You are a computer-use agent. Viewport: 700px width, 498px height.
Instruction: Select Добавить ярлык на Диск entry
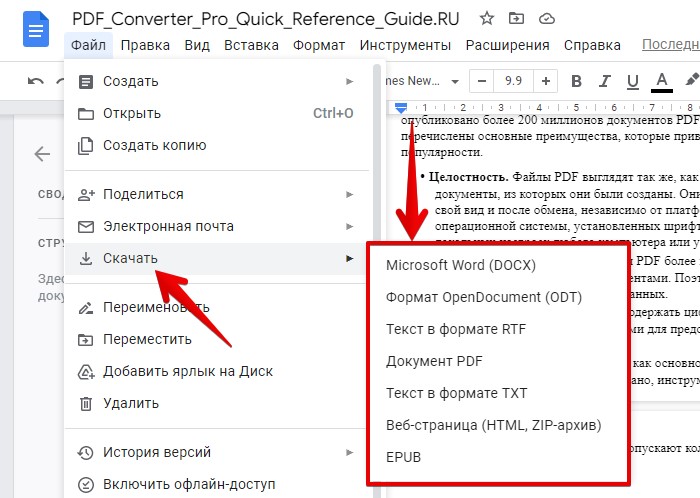[216, 371]
